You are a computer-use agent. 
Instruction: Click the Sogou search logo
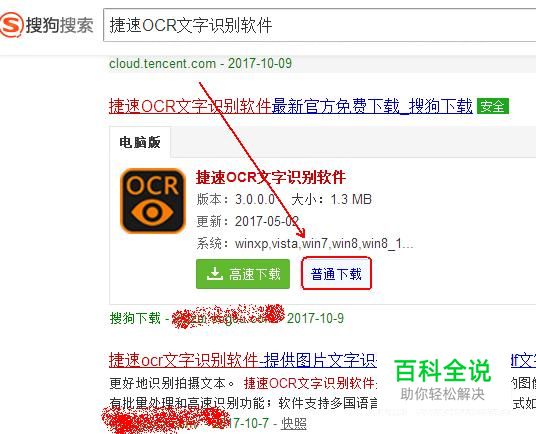47,25
